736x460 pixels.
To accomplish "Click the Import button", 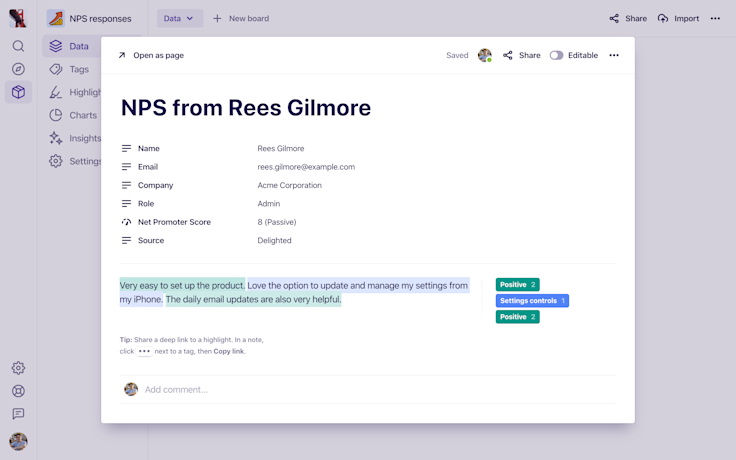I will (678, 18).
